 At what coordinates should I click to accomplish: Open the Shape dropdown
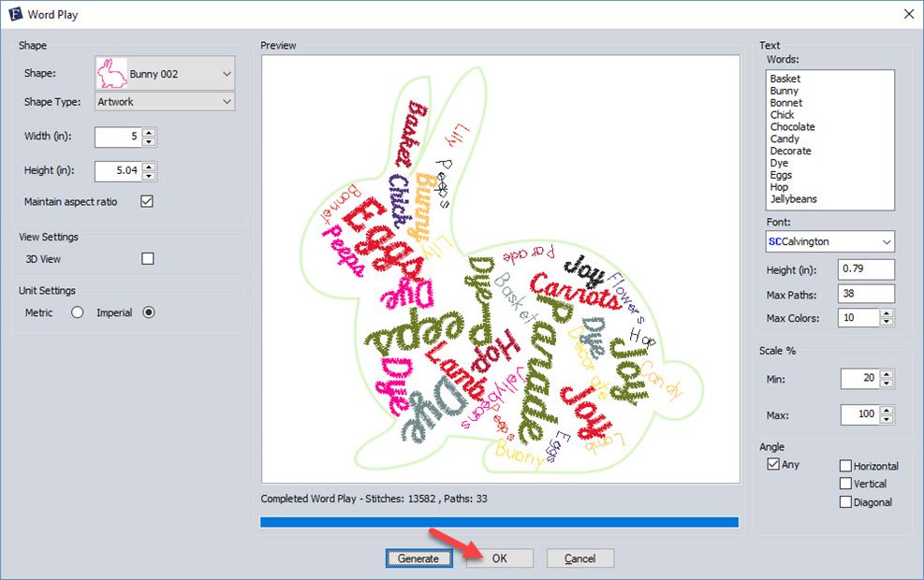pyautogui.click(x=229, y=73)
